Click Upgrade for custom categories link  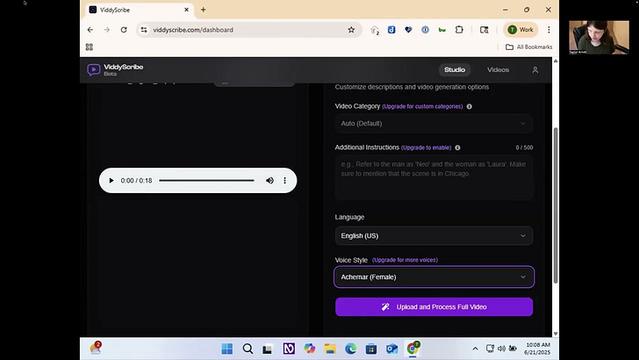point(422,106)
